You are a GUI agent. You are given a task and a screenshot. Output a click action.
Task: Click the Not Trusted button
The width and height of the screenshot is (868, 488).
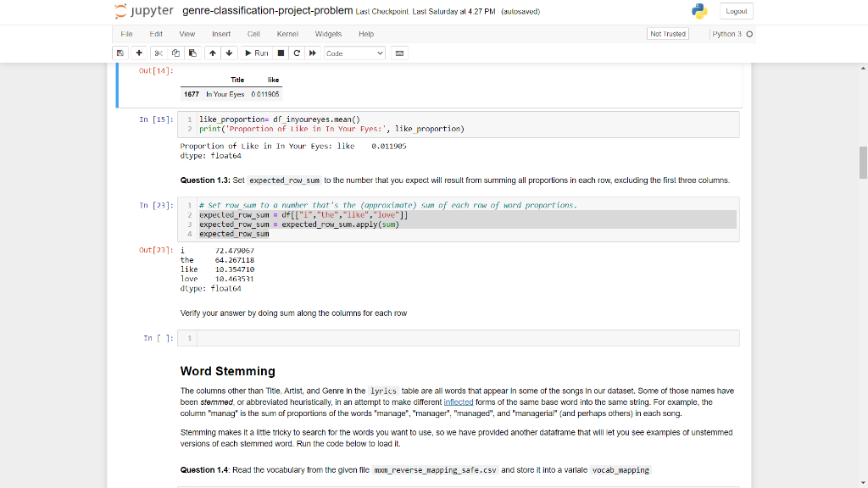click(x=666, y=34)
